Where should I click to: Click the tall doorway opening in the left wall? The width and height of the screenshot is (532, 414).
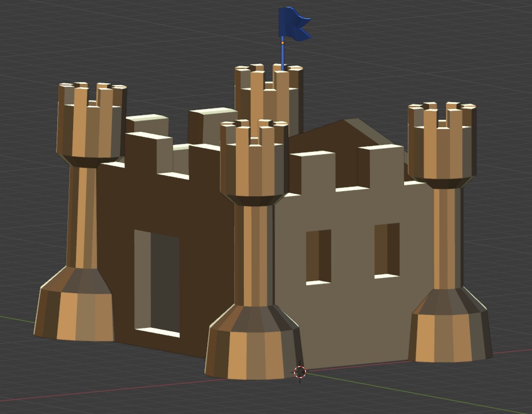(157, 282)
